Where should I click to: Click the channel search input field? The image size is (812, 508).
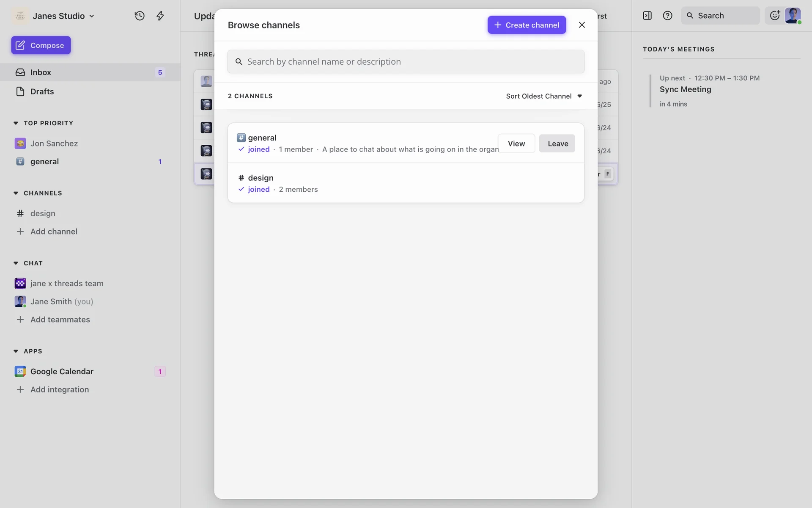(406, 62)
